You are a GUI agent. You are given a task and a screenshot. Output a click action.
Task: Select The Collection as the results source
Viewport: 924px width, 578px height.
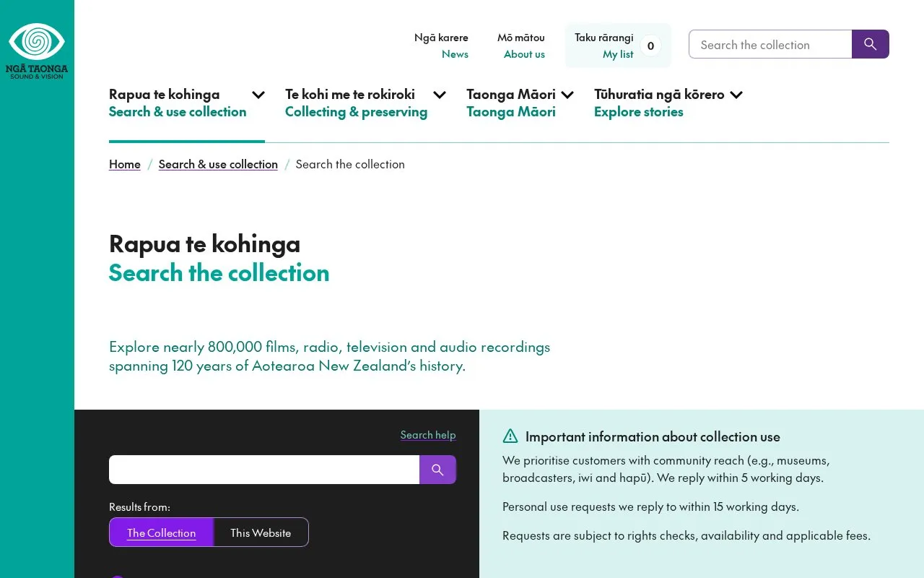click(x=162, y=532)
